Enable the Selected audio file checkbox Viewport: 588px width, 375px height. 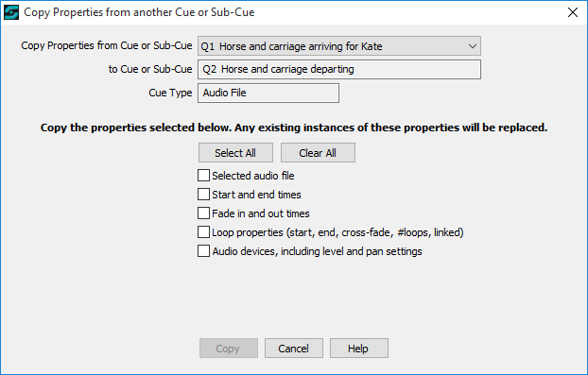[x=203, y=176]
